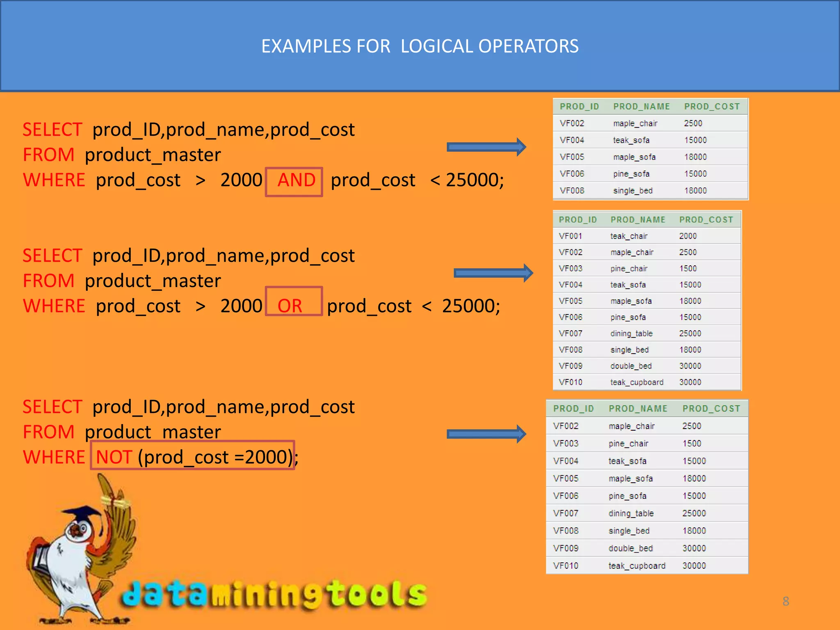Click single_bed in the AND result table
Viewport: 840px width, 630px height.
632,191
